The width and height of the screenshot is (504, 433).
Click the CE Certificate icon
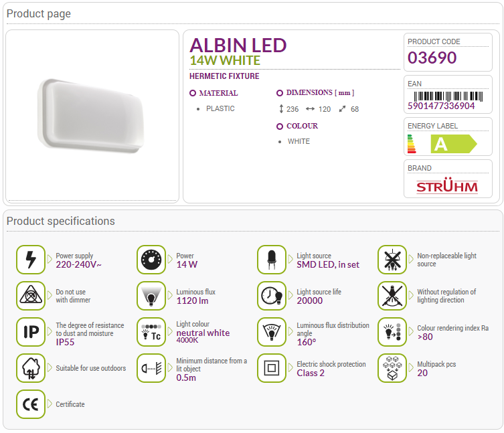tap(31, 404)
